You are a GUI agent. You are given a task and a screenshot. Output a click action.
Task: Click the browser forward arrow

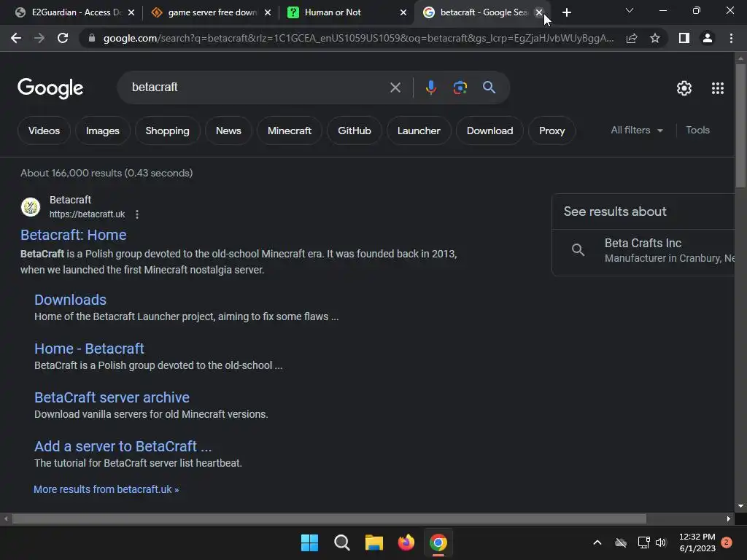tap(39, 38)
